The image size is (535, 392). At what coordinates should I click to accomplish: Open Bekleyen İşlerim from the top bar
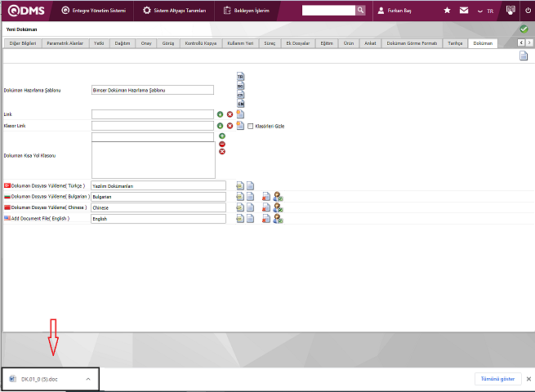point(245,11)
